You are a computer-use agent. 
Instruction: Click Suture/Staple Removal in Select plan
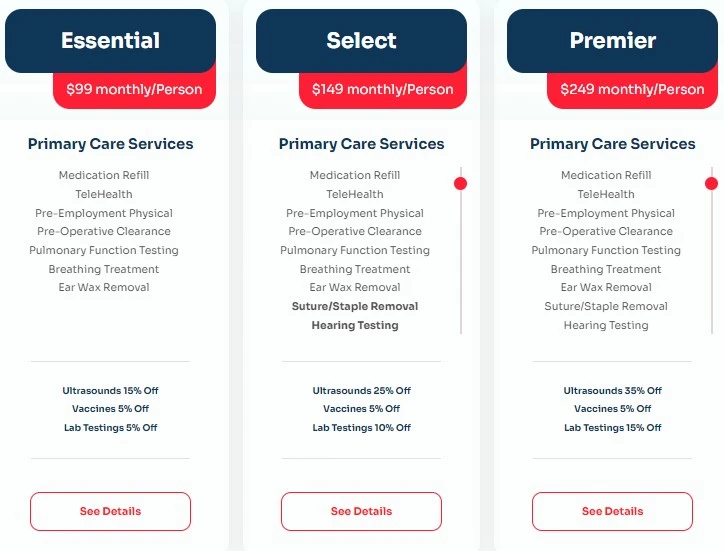(x=355, y=306)
